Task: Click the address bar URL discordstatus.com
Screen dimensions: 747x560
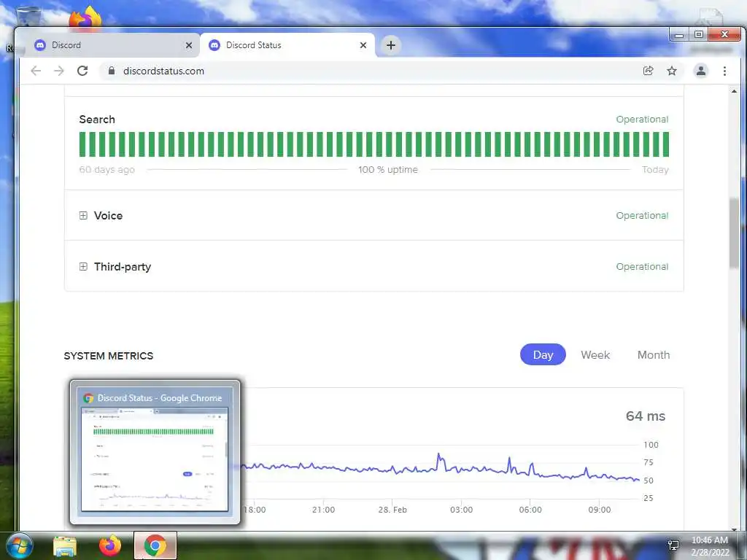Action: coord(163,71)
